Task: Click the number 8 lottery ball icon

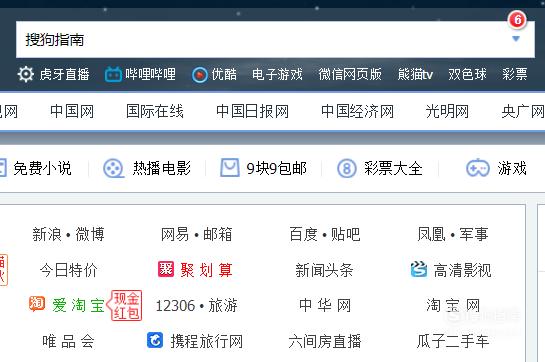Action: click(347, 169)
